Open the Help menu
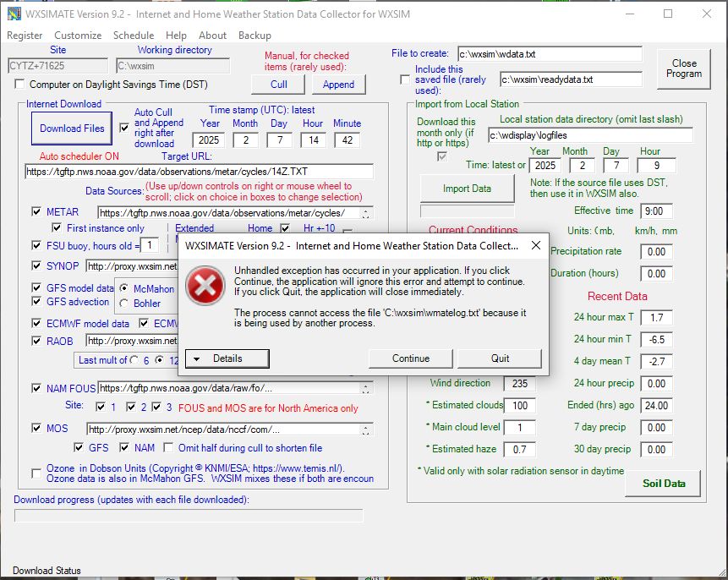 point(176,36)
